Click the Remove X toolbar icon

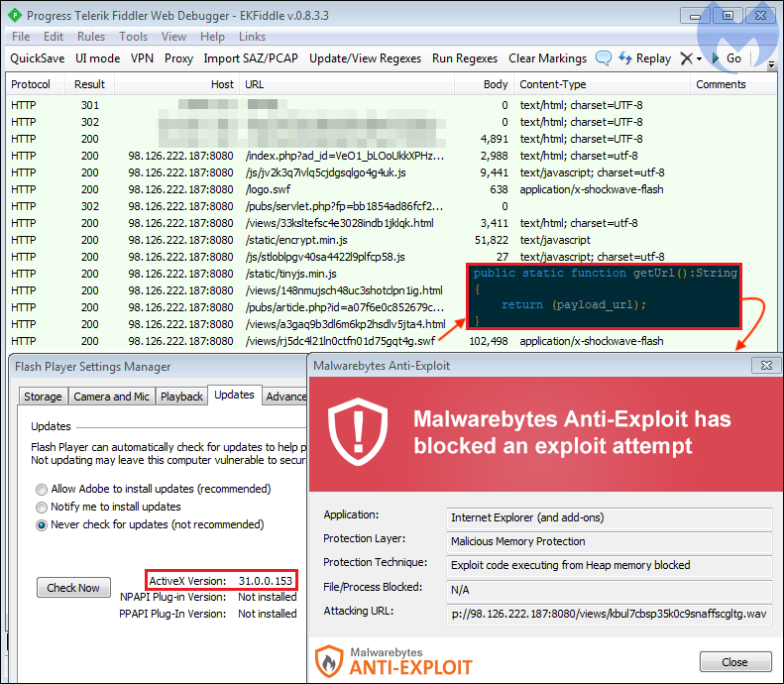point(687,58)
